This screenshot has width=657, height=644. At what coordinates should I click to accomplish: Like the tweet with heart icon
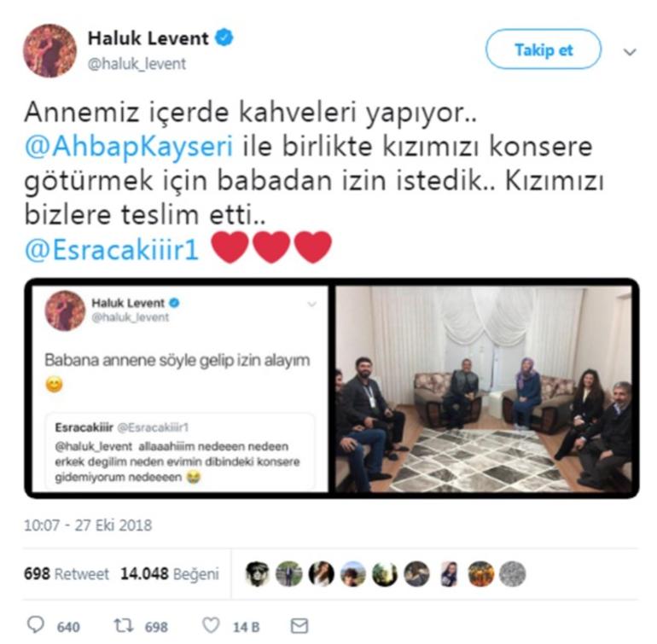(x=211, y=625)
